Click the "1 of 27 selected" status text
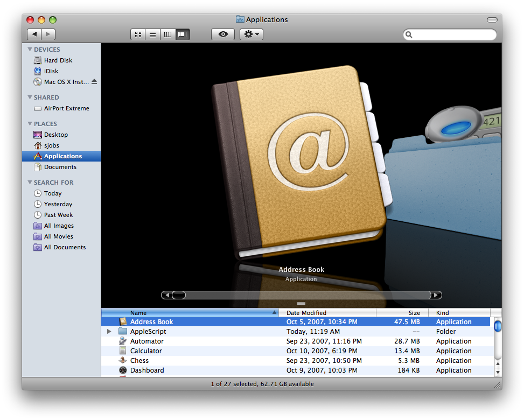 234,384
